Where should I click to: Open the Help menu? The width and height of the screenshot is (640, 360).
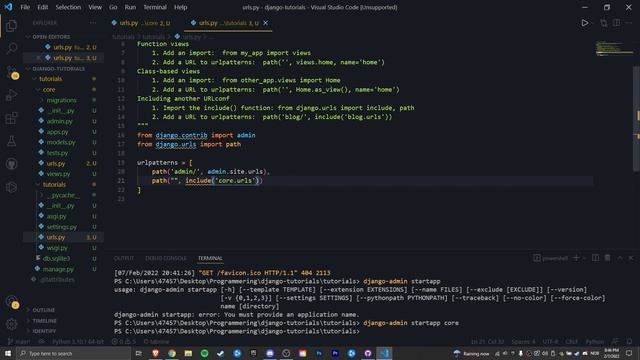(180, 7)
